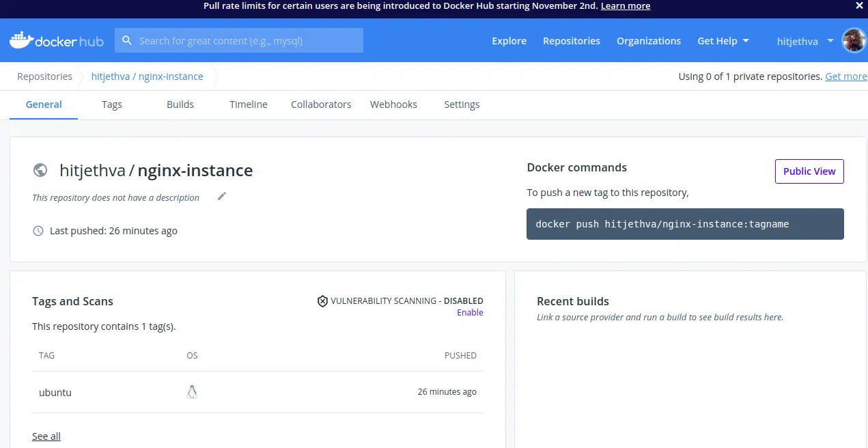Click the Public View button
Viewport: 868px width, 448px height.
809,171
